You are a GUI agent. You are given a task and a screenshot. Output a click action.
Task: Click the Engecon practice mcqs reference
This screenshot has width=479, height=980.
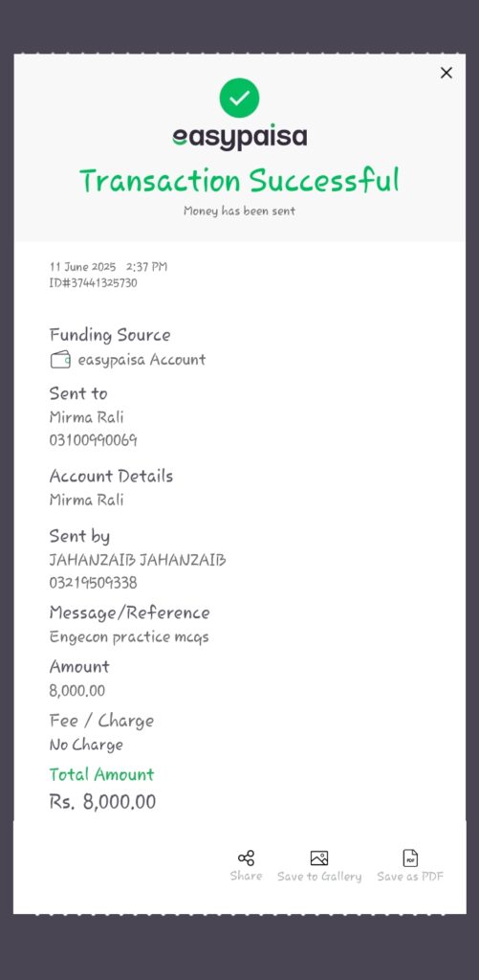point(129,637)
